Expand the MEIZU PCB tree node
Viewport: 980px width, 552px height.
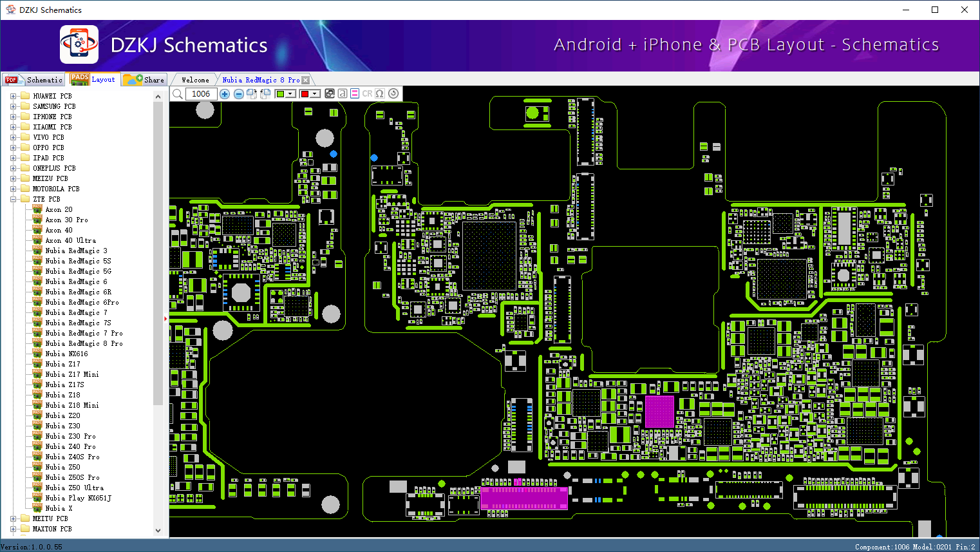pyautogui.click(x=13, y=178)
